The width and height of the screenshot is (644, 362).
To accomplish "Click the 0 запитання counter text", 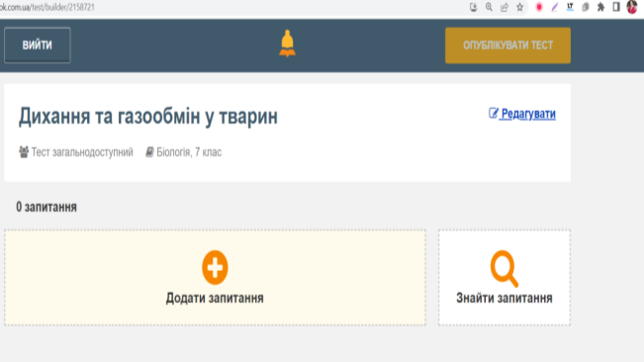I will 46,207.
